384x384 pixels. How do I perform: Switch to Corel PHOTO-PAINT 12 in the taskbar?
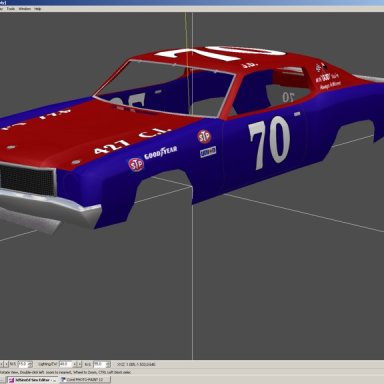pyautogui.click(x=85, y=380)
